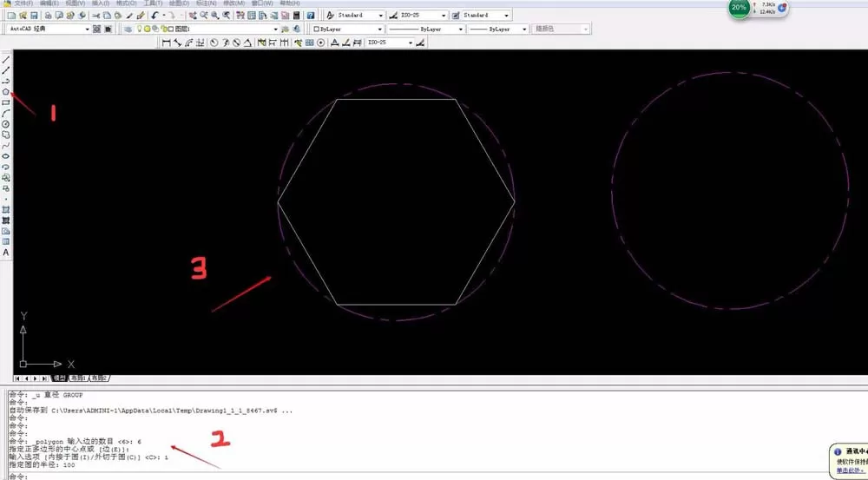Click the Layer Properties Manager icon
Image resolution: width=868 pixels, height=480 pixels.
128,29
